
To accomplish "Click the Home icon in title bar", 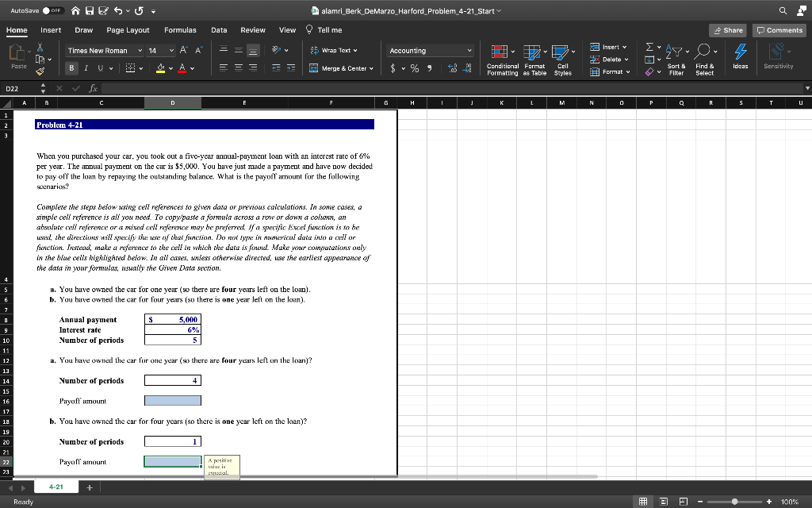I will [75, 11].
